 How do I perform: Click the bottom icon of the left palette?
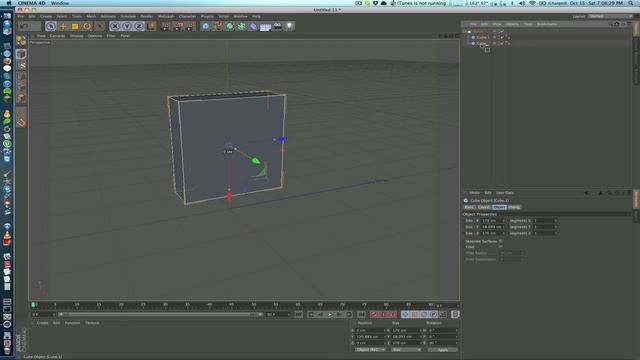(x=21, y=122)
